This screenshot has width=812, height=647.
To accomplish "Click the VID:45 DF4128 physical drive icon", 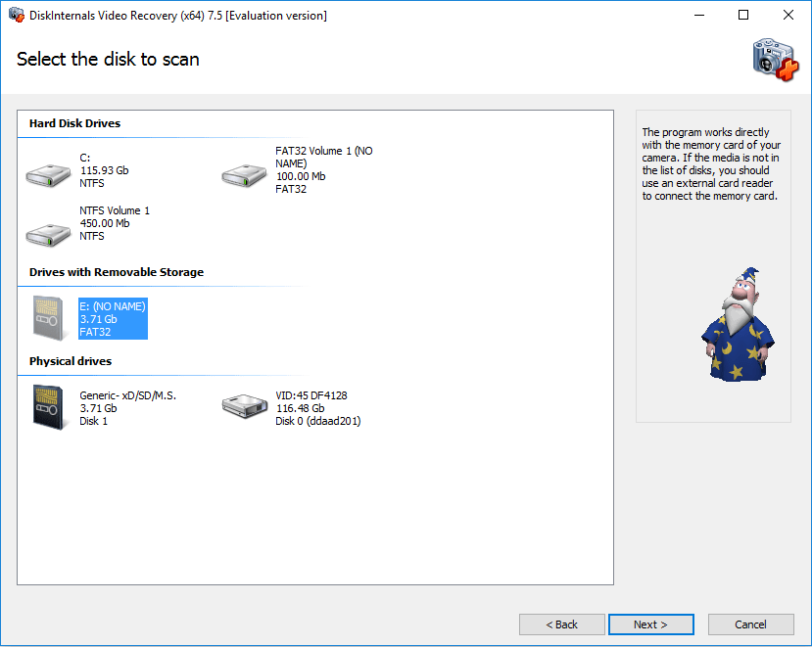I will tap(244, 407).
